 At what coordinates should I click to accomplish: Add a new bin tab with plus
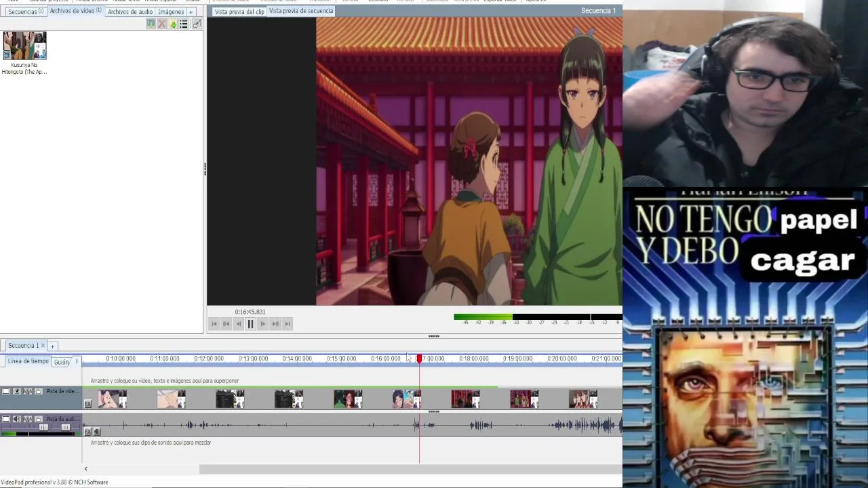pos(191,12)
